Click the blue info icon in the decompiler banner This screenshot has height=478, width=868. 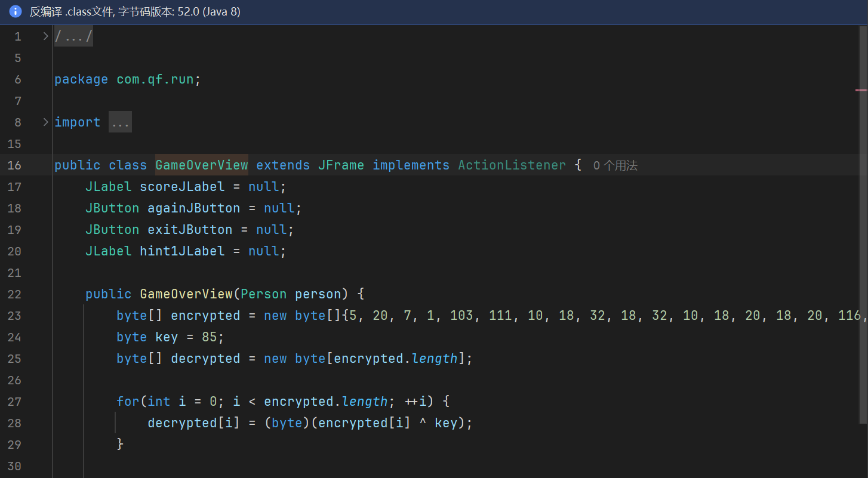coord(16,12)
